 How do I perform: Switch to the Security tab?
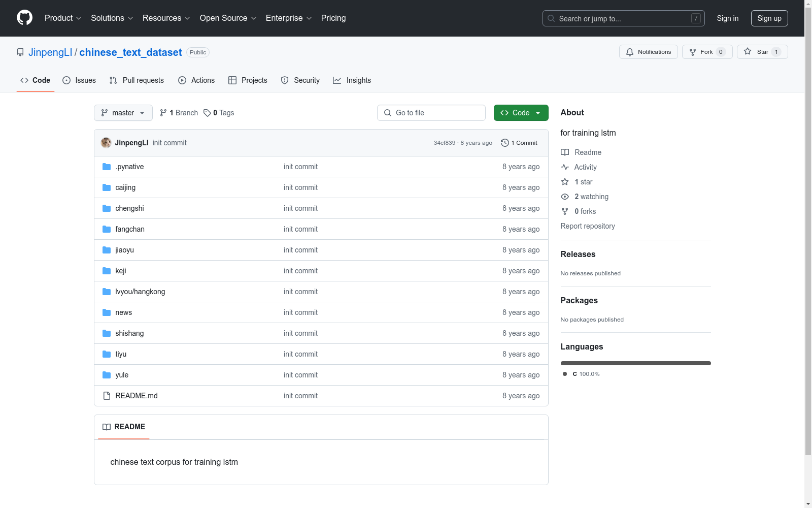point(300,80)
